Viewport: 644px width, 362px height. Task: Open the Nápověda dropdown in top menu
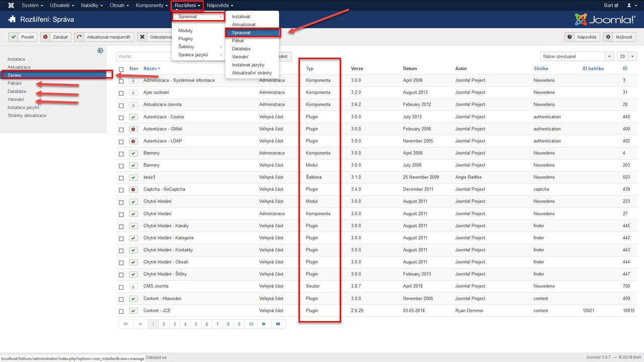pyautogui.click(x=220, y=5)
